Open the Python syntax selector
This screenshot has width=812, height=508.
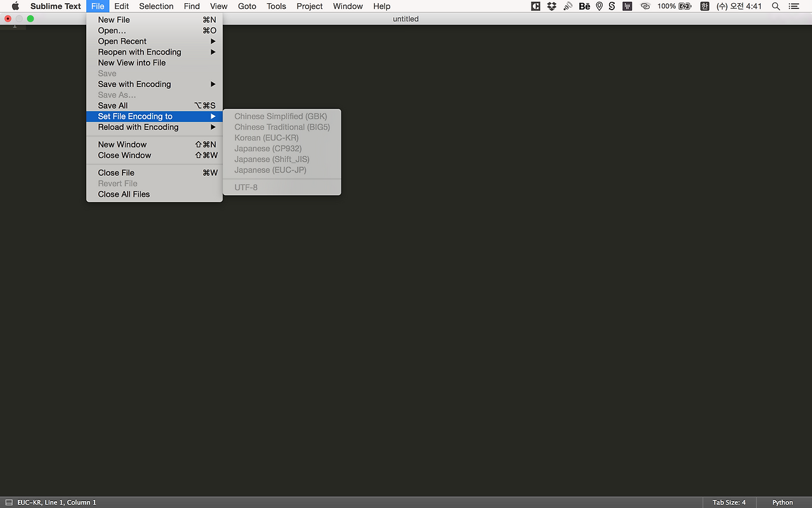782,502
